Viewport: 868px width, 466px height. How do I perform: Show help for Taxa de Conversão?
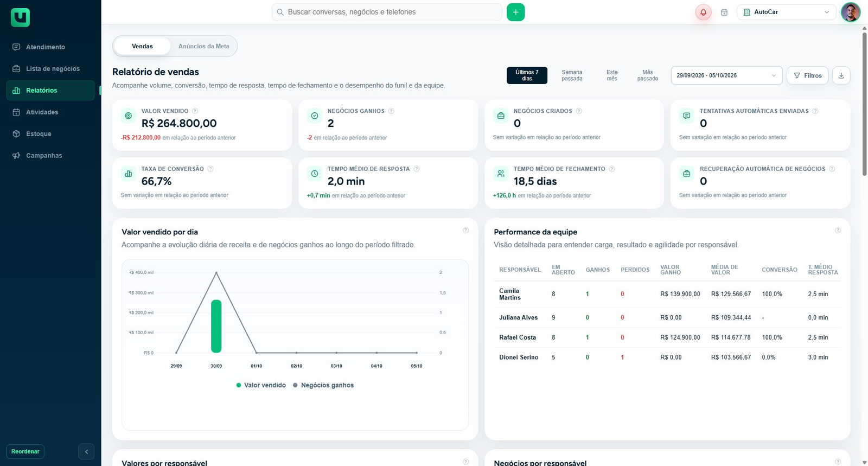click(x=210, y=169)
